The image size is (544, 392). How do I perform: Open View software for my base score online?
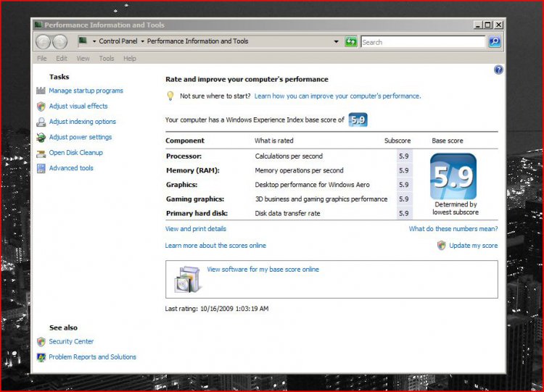point(263,270)
